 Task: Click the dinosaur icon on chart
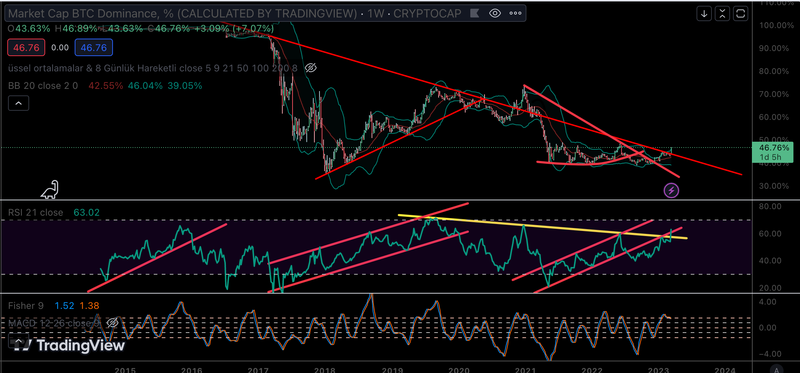[51, 190]
